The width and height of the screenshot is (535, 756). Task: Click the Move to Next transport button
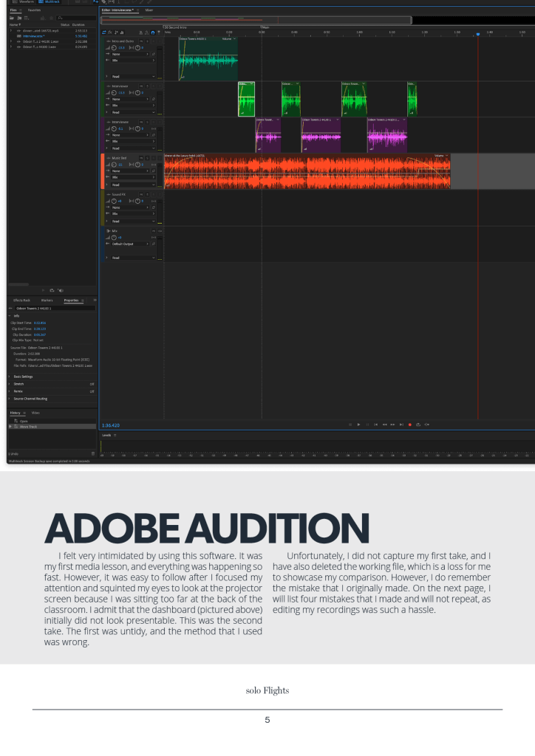(401, 425)
